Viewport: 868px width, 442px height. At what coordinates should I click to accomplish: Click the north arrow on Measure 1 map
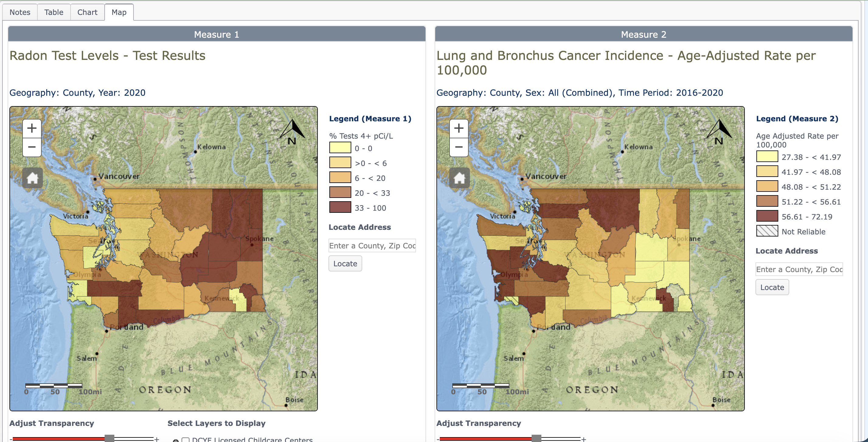[292, 132]
